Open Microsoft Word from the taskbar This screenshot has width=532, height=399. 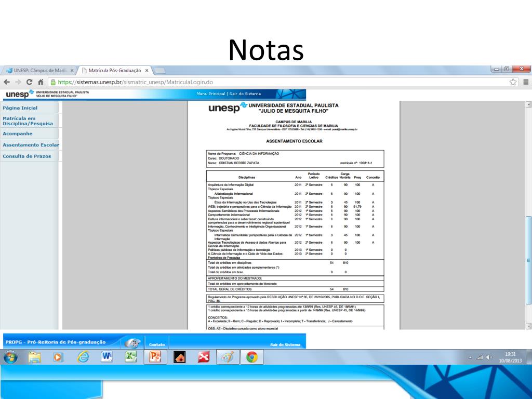pyautogui.click(x=107, y=357)
